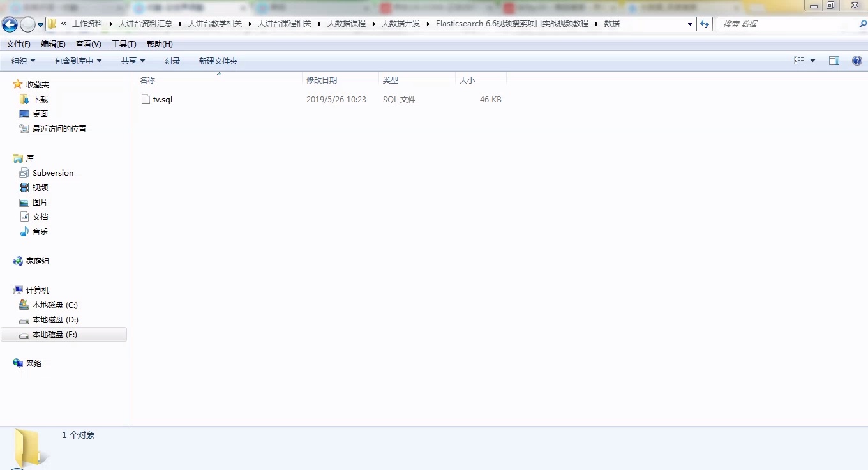
Task: Open the 组织 dropdown menu
Action: pyautogui.click(x=23, y=61)
